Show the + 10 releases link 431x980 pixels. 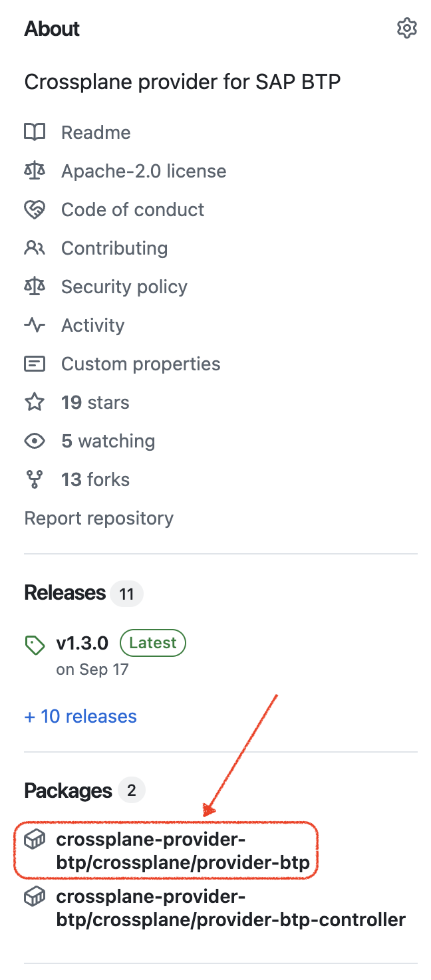click(80, 716)
